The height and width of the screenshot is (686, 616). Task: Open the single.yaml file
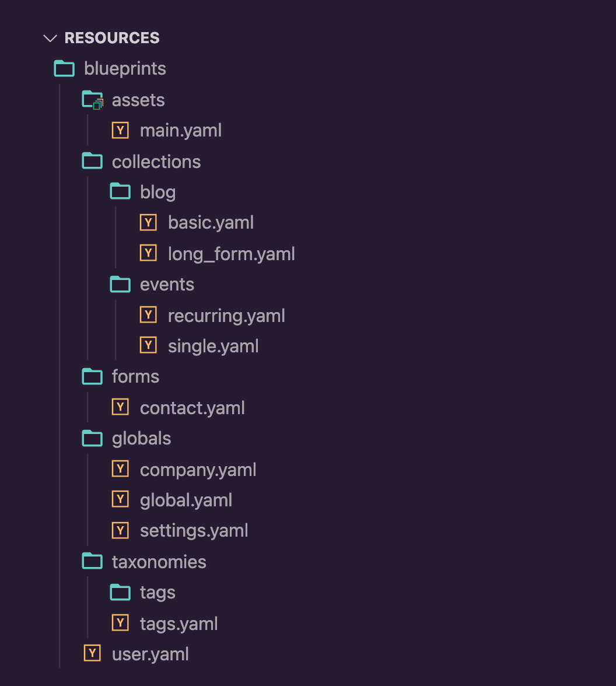tap(213, 345)
